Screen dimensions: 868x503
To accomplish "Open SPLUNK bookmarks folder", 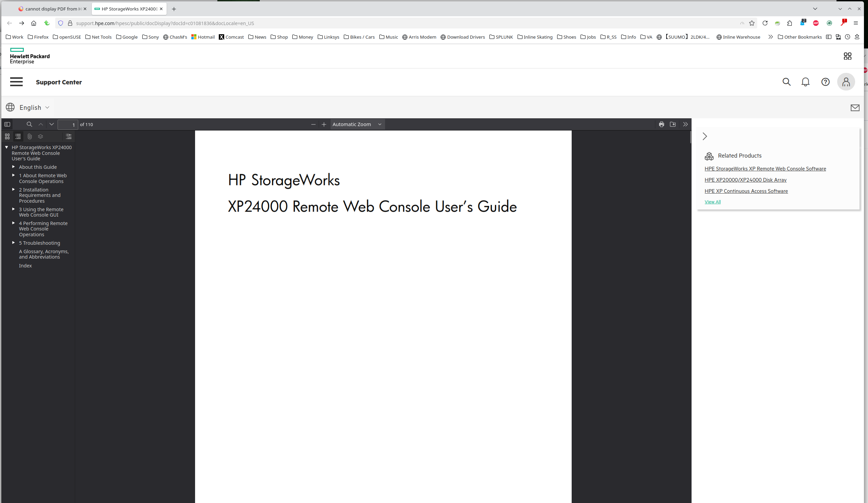I will (501, 37).
